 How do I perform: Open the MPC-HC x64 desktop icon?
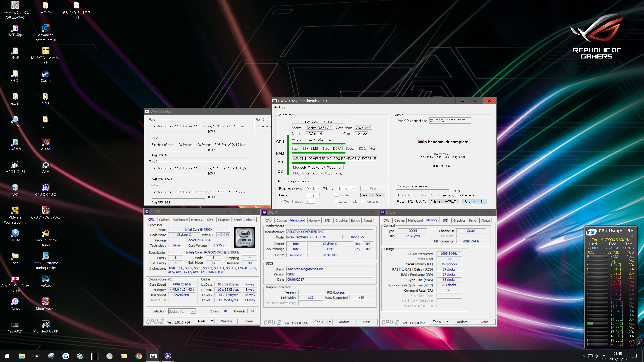pos(15,167)
